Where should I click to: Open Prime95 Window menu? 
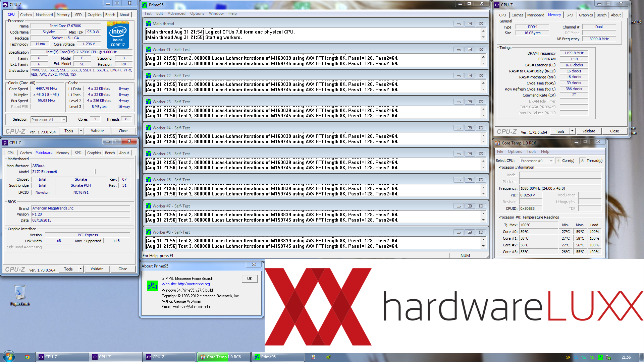point(216,13)
